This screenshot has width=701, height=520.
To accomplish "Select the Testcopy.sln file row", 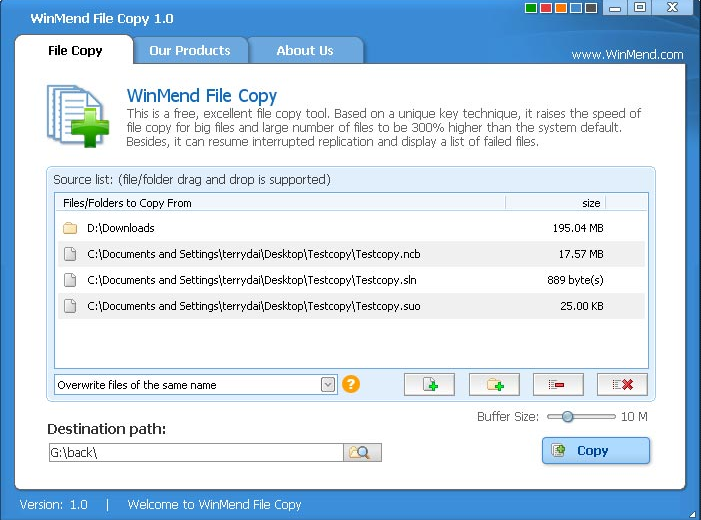I will [351, 280].
